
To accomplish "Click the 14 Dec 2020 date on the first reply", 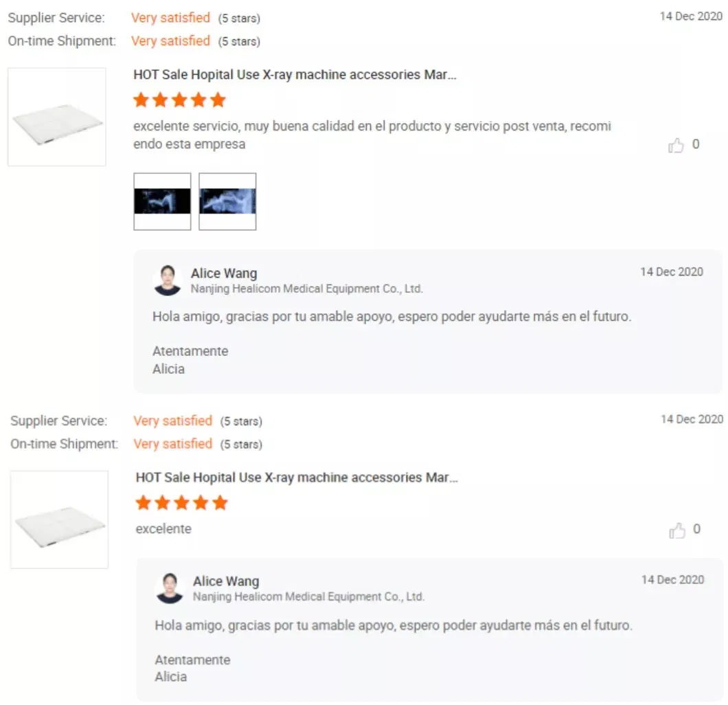I will (x=672, y=272).
